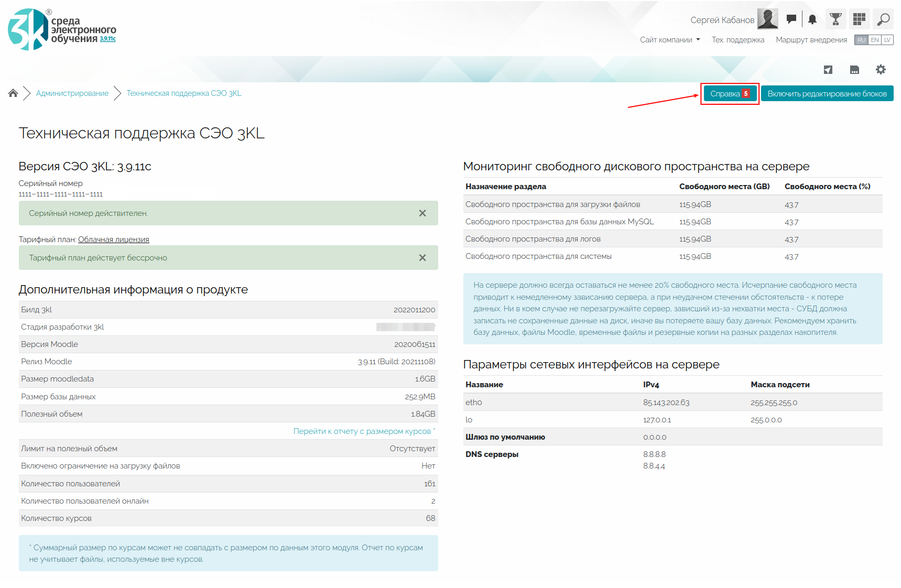Open the Облачная лицензия tariff link
The width and height of the screenshot is (901, 588).
point(114,239)
